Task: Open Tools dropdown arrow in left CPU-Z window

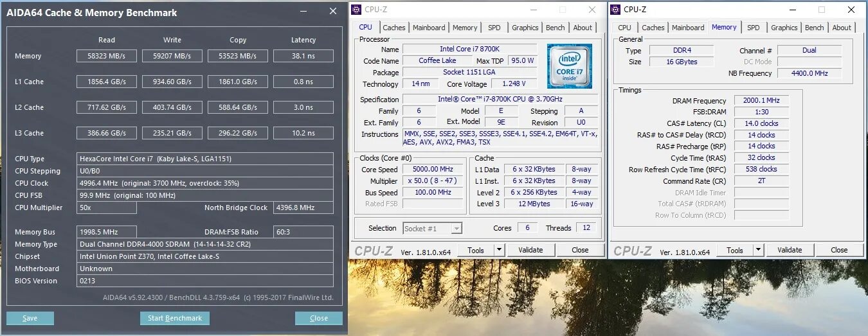Action: tap(500, 250)
